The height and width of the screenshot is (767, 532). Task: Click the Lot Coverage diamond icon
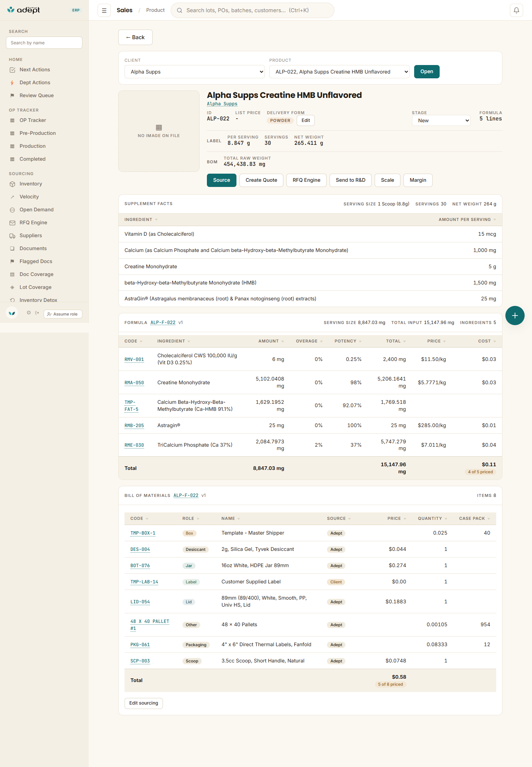[x=12, y=287]
